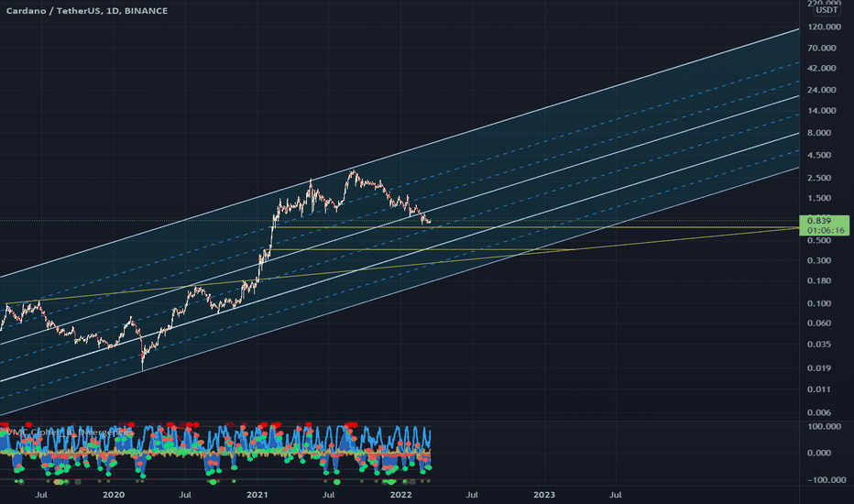The image size is (854, 504).
Task: Click the 42.000 price axis label
Action: [823, 68]
